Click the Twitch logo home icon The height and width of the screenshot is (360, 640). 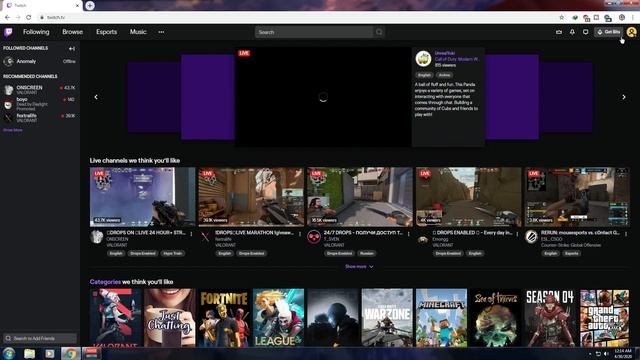click(8, 32)
